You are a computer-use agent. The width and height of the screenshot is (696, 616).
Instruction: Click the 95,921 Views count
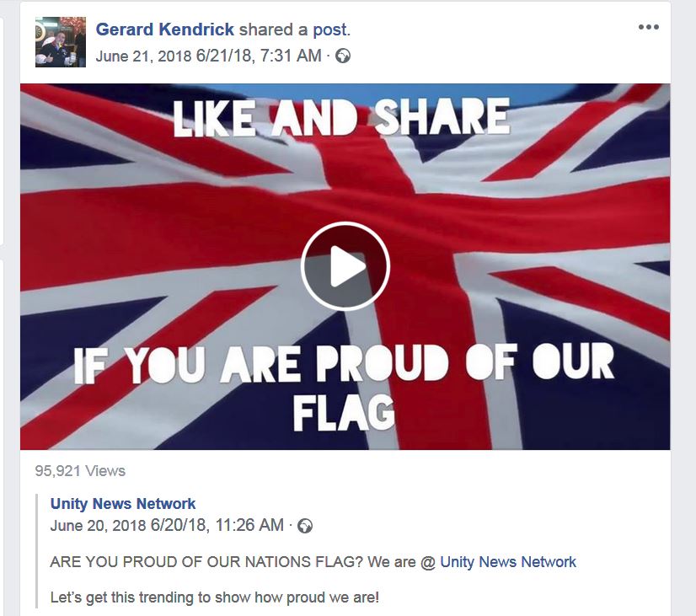coord(80,471)
